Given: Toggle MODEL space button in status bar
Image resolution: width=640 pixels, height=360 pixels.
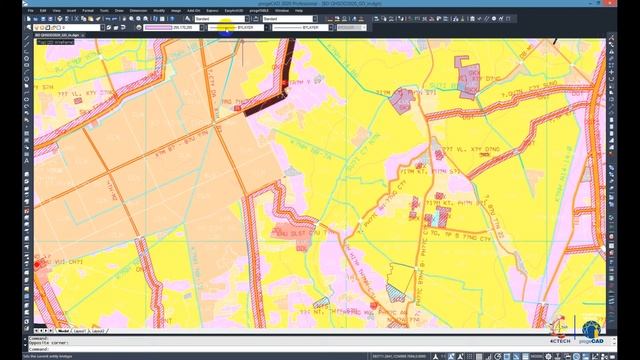Looking at the screenshot, I should [x=536, y=356].
